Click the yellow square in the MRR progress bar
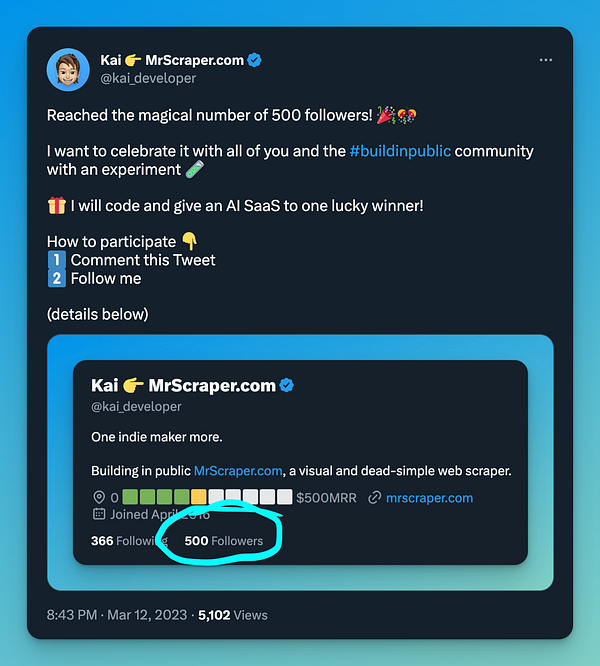Image resolution: width=600 pixels, height=666 pixels. click(199, 497)
